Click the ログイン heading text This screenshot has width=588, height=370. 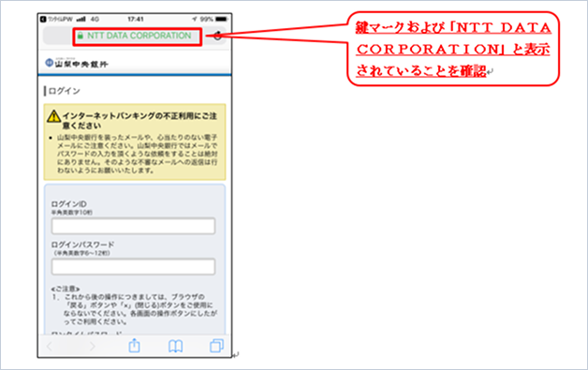point(64,91)
